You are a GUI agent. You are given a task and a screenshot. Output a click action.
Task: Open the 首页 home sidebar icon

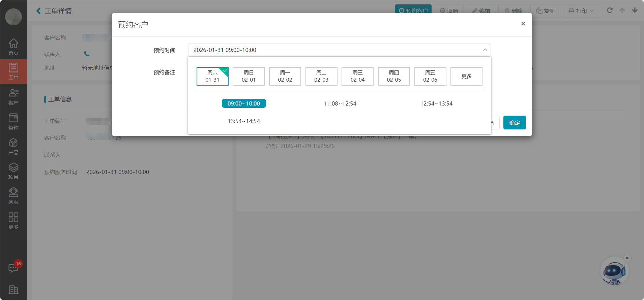click(x=13, y=47)
